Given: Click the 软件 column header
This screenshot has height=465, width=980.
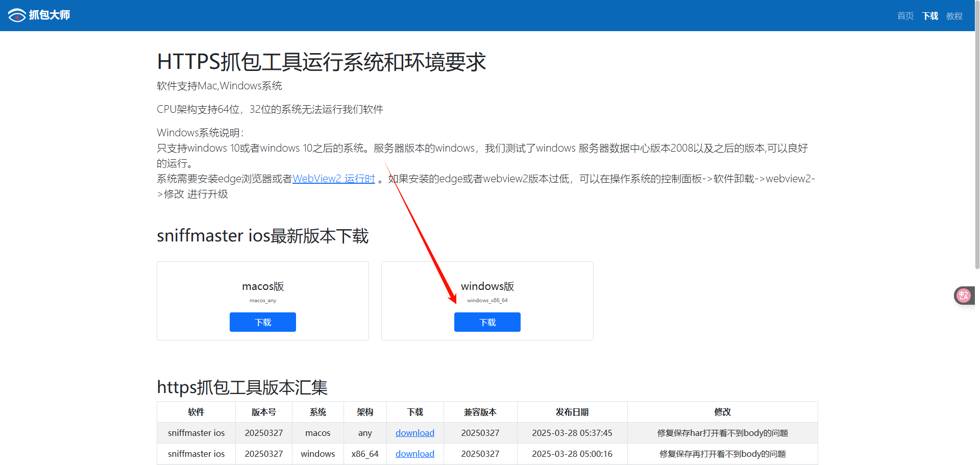Looking at the screenshot, I should (x=196, y=412).
